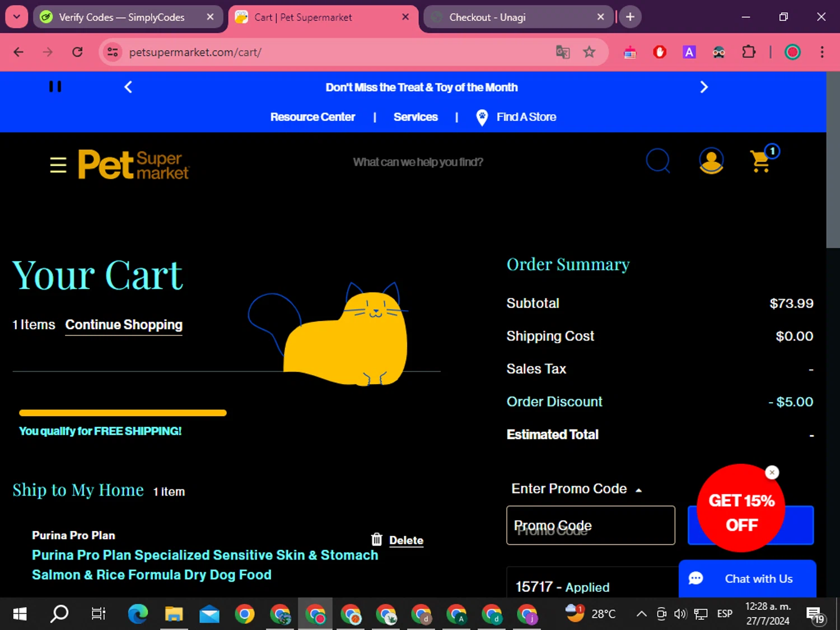
Task: Open the shopping cart icon
Action: tap(764, 159)
